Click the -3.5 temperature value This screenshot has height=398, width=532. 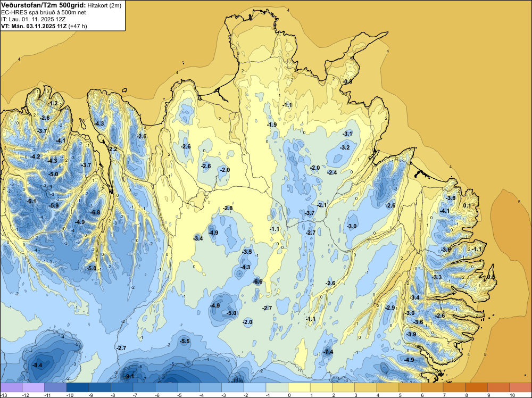pyautogui.click(x=247, y=252)
